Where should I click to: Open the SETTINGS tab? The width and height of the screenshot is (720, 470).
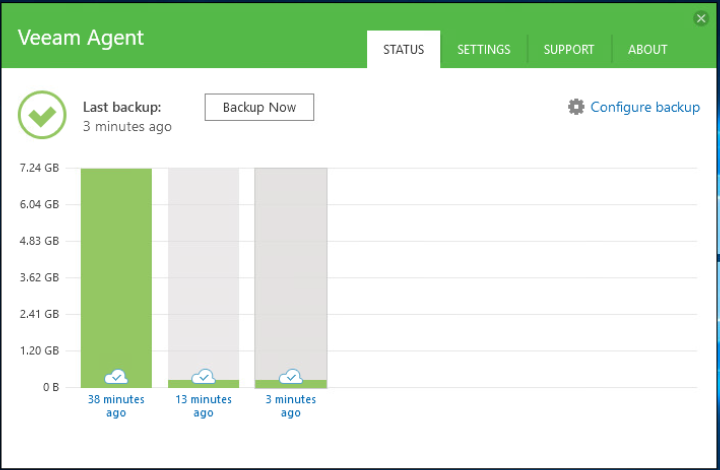click(x=484, y=50)
